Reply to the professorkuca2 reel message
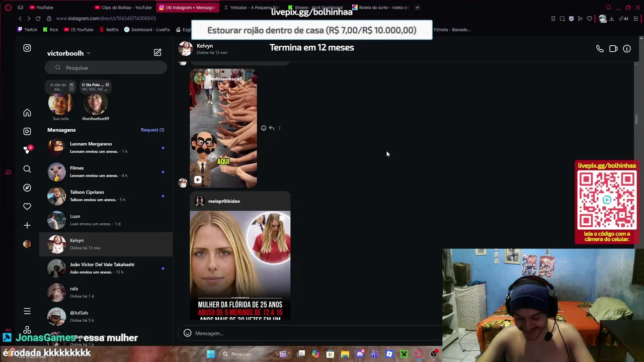Viewport: 644px width, 362px height. 272,128
